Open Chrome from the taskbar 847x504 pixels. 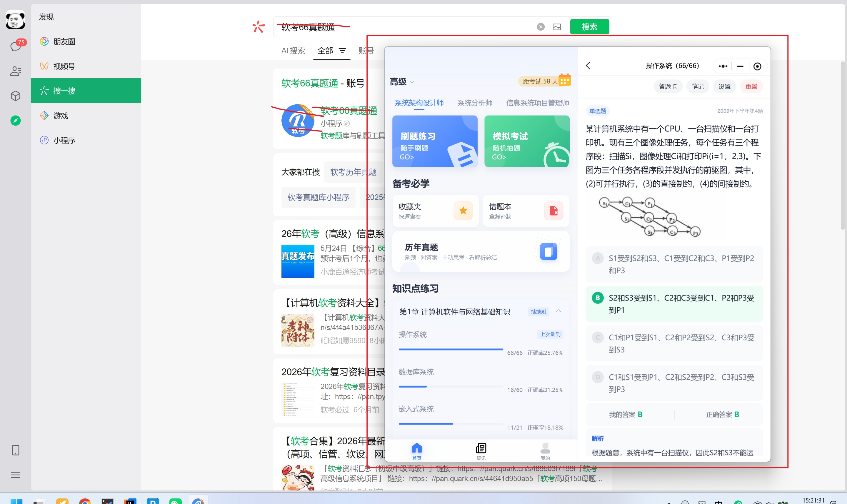85,501
